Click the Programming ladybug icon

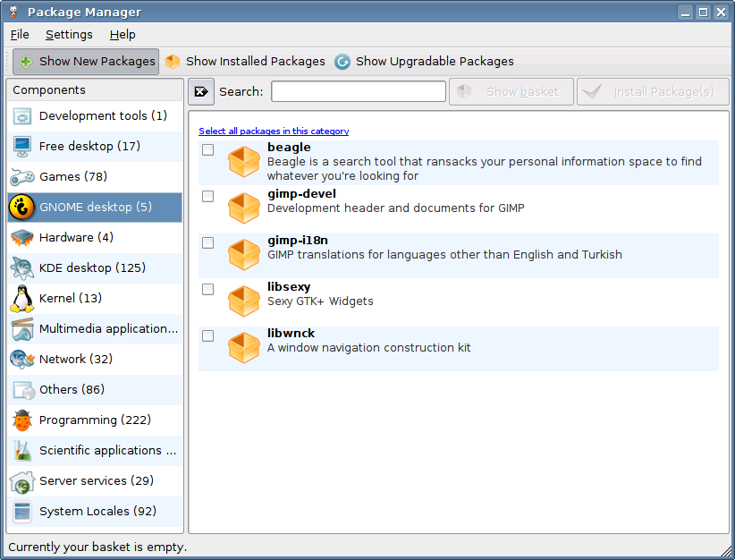point(22,420)
